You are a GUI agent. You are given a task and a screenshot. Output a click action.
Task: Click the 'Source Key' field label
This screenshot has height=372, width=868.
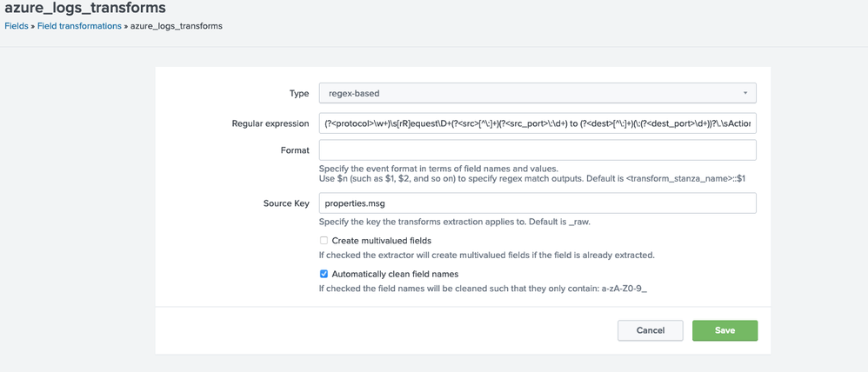[286, 203]
